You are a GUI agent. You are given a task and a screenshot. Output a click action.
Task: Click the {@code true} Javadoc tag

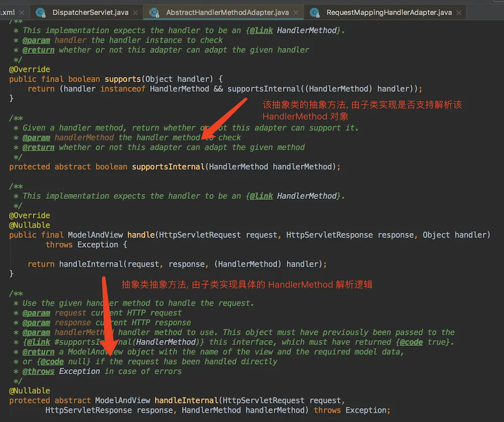(424, 342)
